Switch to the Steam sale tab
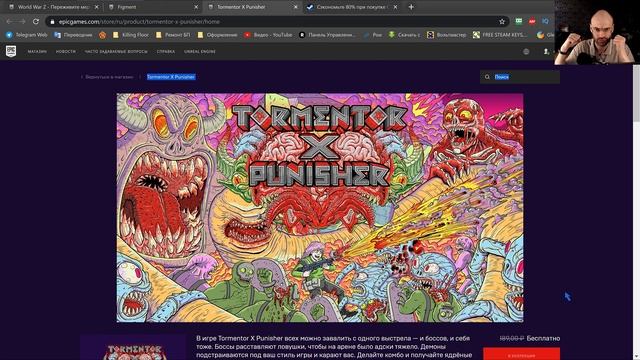Viewport: 640px width, 360px height. tap(352, 7)
